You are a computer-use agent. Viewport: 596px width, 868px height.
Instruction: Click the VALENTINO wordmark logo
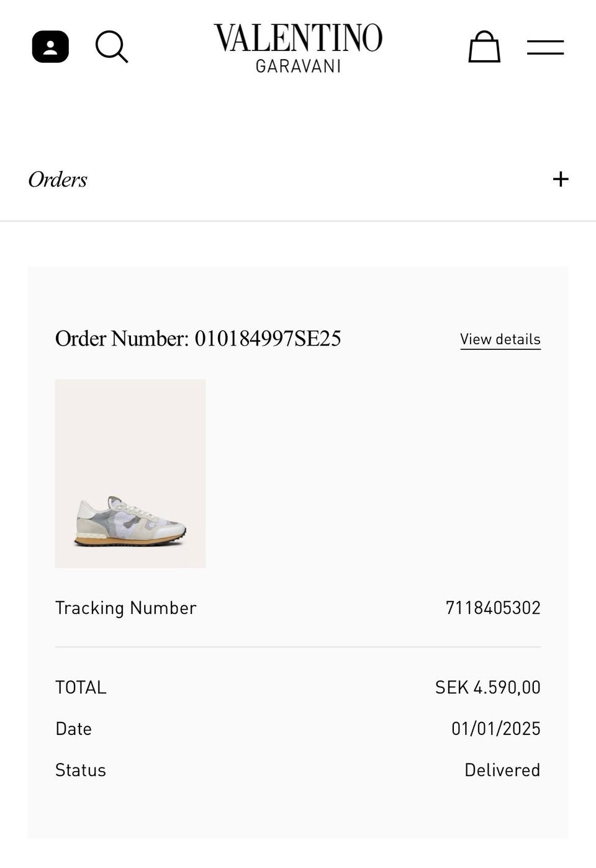pos(298,37)
